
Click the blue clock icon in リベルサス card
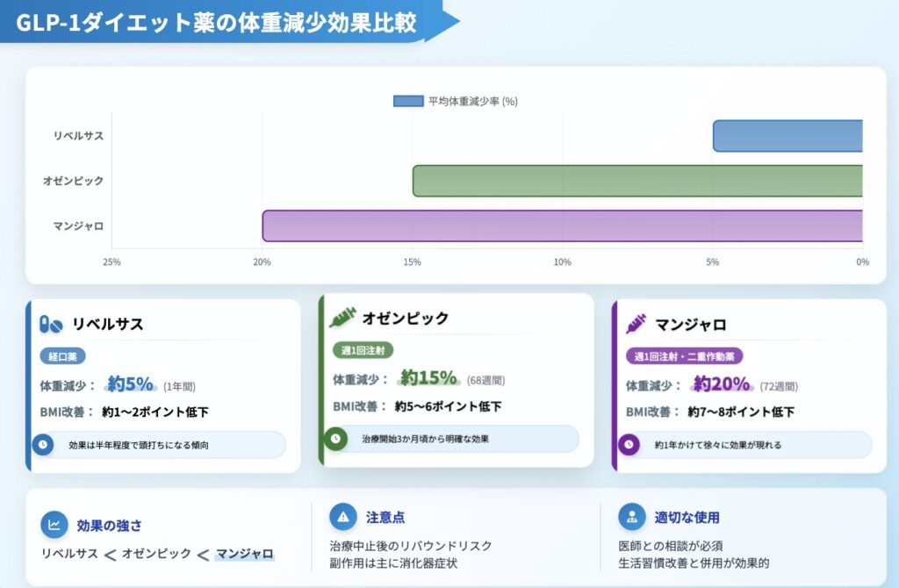(x=42, y=445)
